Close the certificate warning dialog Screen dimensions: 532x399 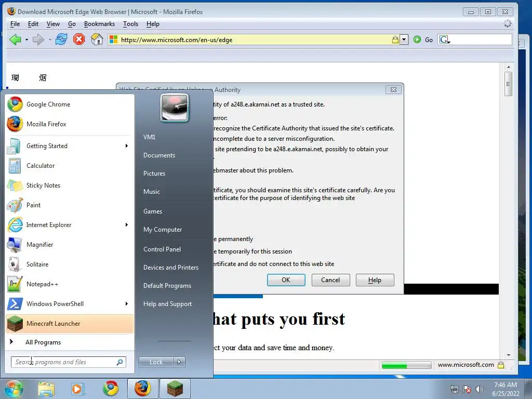click(x=394, y=90)
